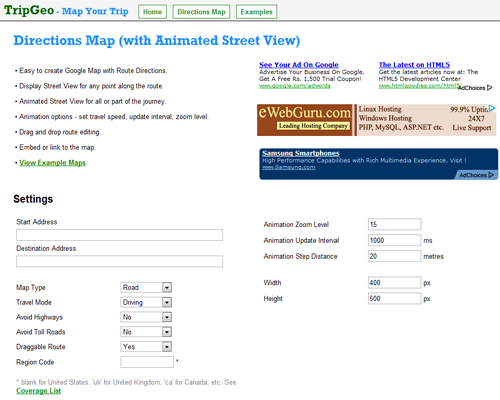This screenshot has width=500, height=400.
Task: Click the AdChoices icon beside HTML5 ad
Action: 489,88
